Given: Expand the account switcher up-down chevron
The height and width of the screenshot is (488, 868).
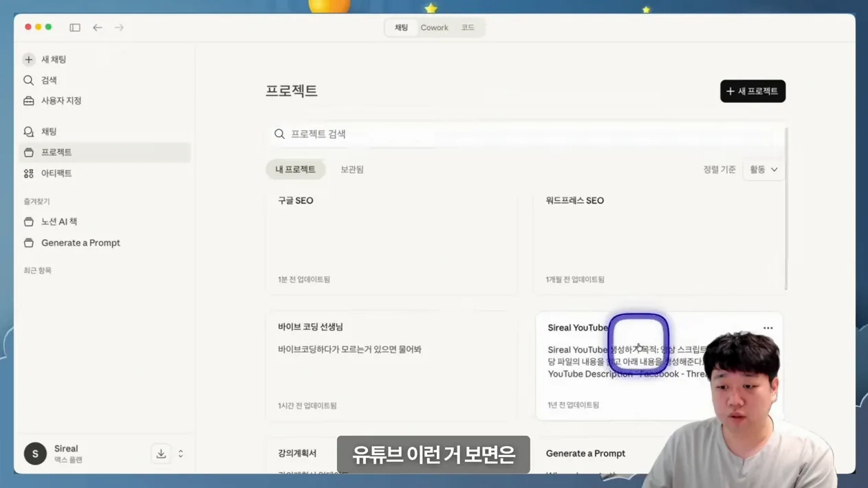Looking at the screenshot, I should coord(181,454).
